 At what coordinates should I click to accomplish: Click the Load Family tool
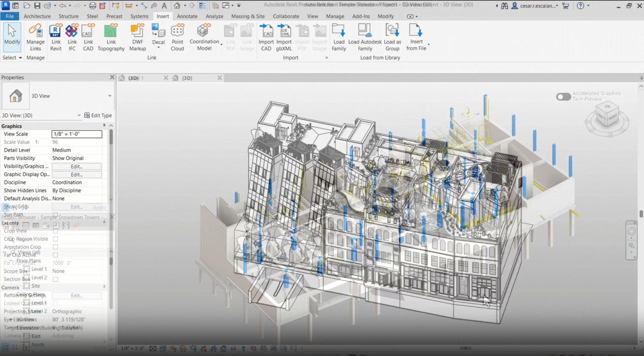pos(339,37)
